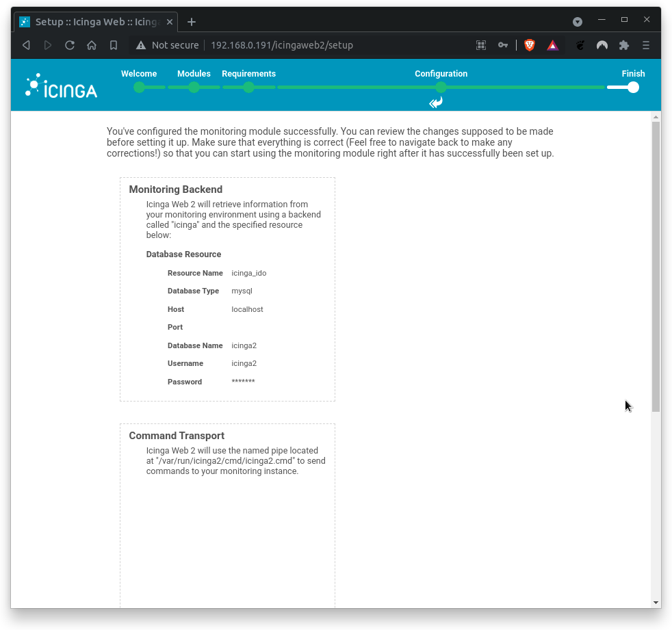Open the puzzle-piece extensions icon
The width and height of the screenshot is (672, 630).
coord(623,44)
